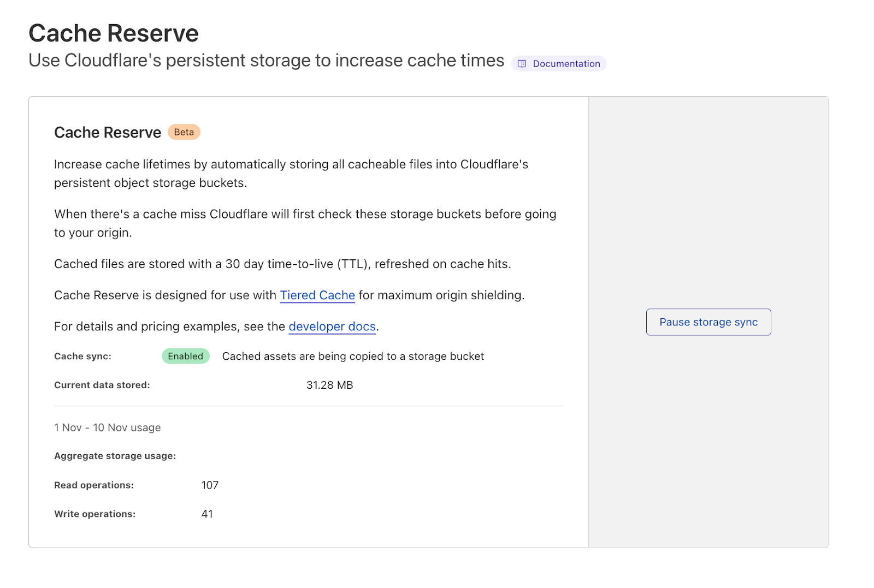874x588 pixels.
Task: Click the Read operations label
Action: coord(94,485)
